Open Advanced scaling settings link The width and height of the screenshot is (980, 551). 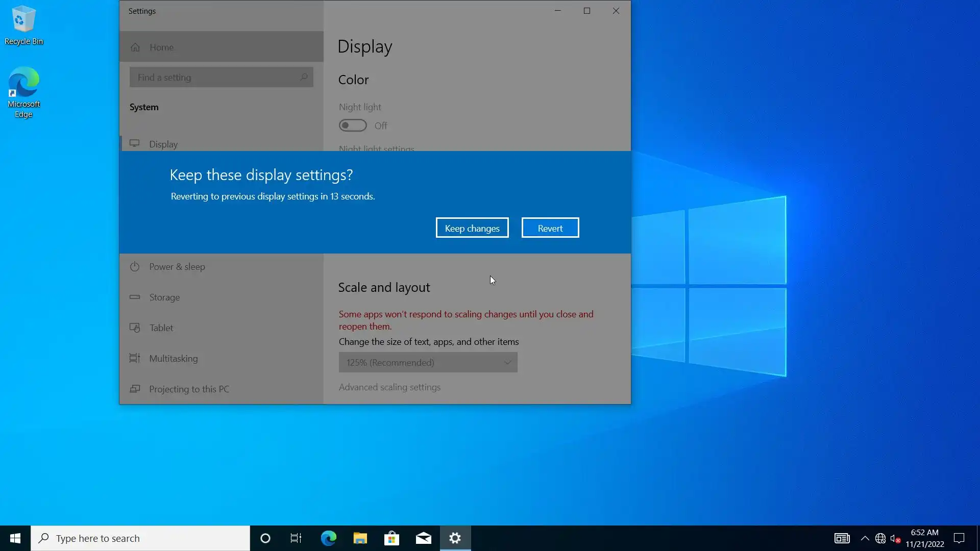click(x=389, y=387)
